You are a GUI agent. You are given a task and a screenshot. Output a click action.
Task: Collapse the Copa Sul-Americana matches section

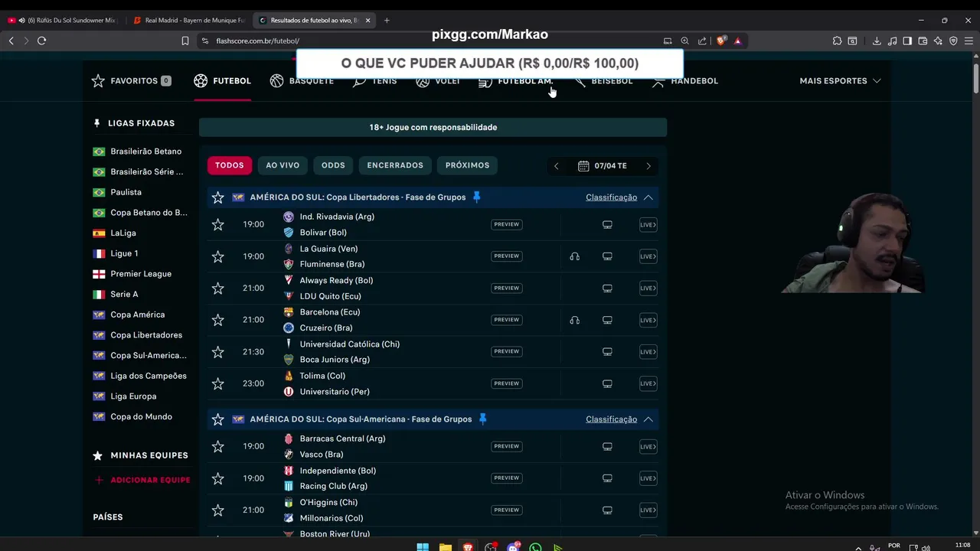(x=648, y=419)
